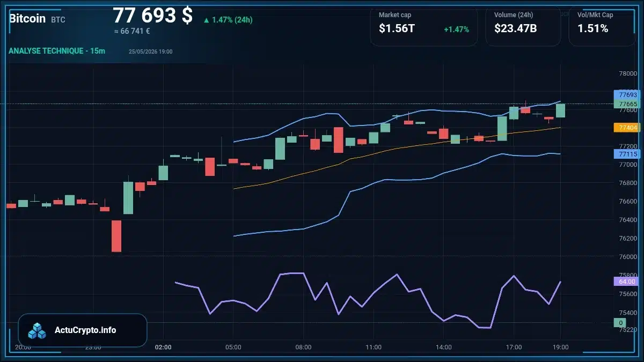Click the green 0 indicator tag
The width and height of the screenshot is (644, 362).
coord(620,323)
